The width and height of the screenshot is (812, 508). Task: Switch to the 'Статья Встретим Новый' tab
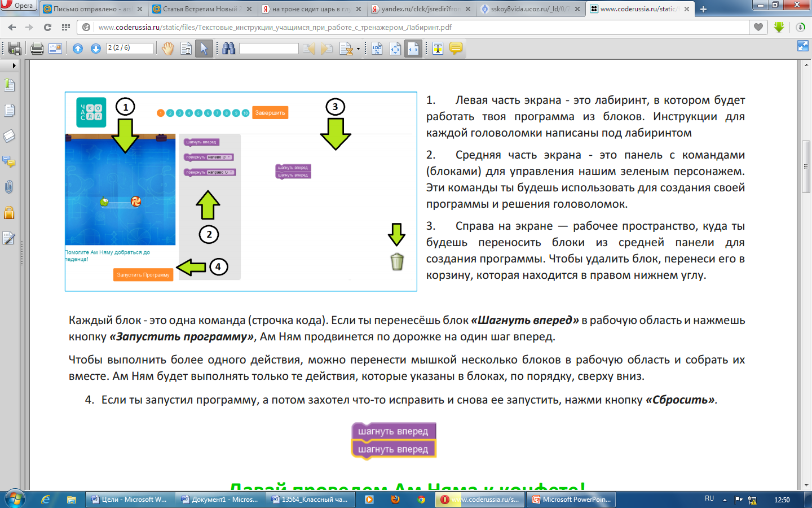click(200, 9)
